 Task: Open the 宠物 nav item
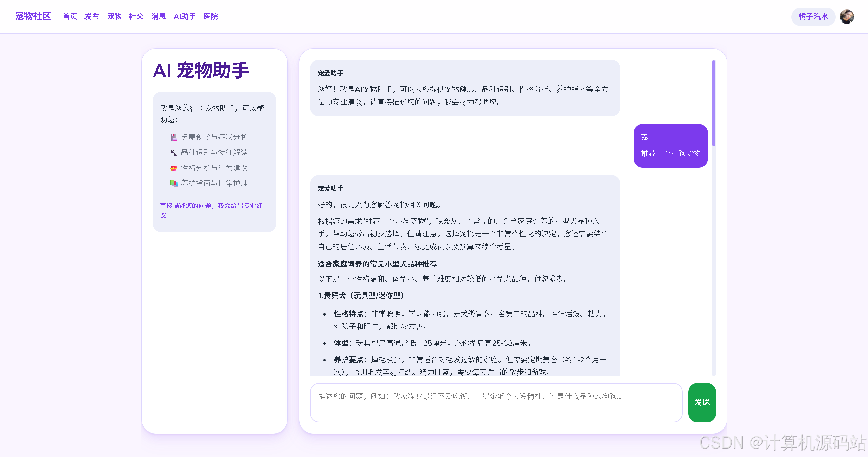114,16
